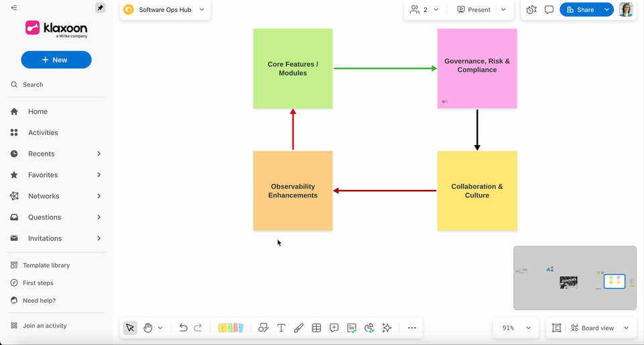
Task: Open the timer and activities icon
Action: (531, 10)
